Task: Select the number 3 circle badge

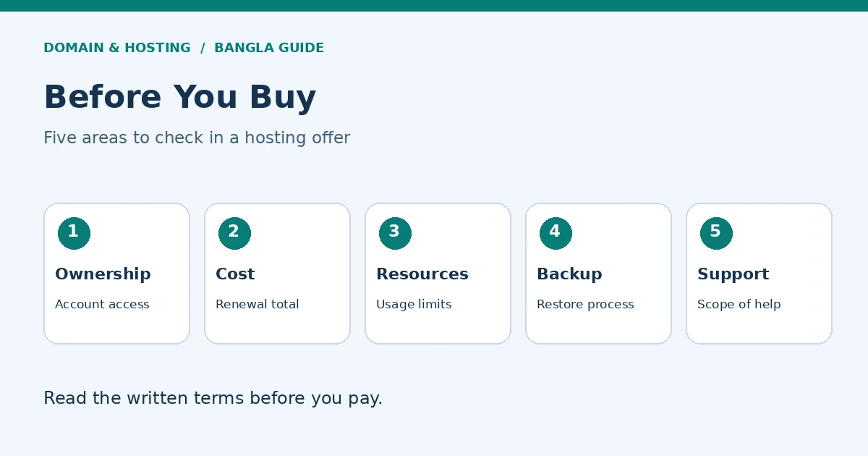Action: tap(395, 233)
